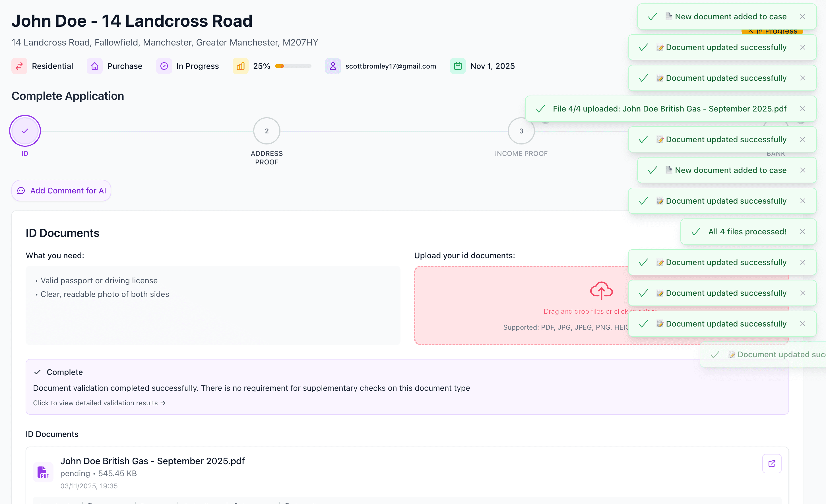The height and width of the screenshot is (504, 826).
Task: Click the Complete validation panel header
Action: [65, 372]
